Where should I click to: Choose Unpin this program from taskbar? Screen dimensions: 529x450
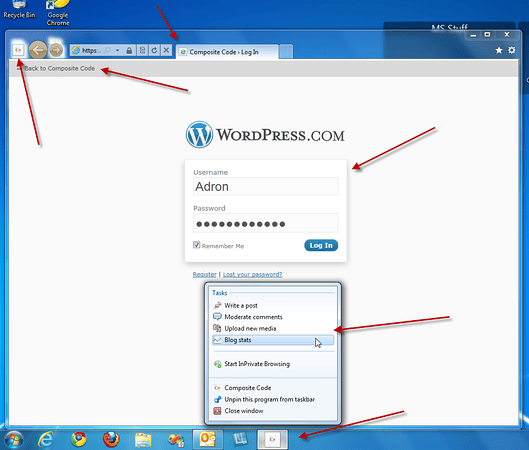point(273,399)
